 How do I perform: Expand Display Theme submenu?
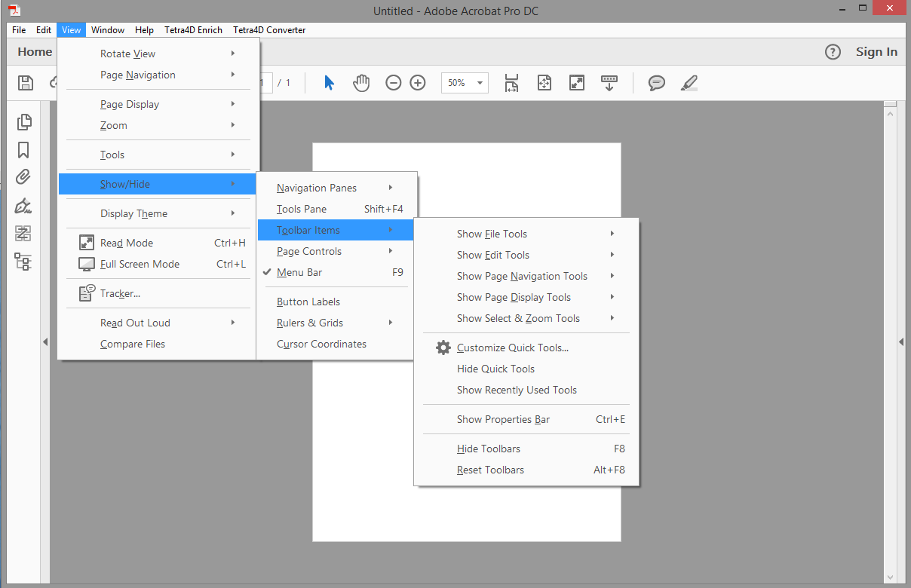point(158,213)
